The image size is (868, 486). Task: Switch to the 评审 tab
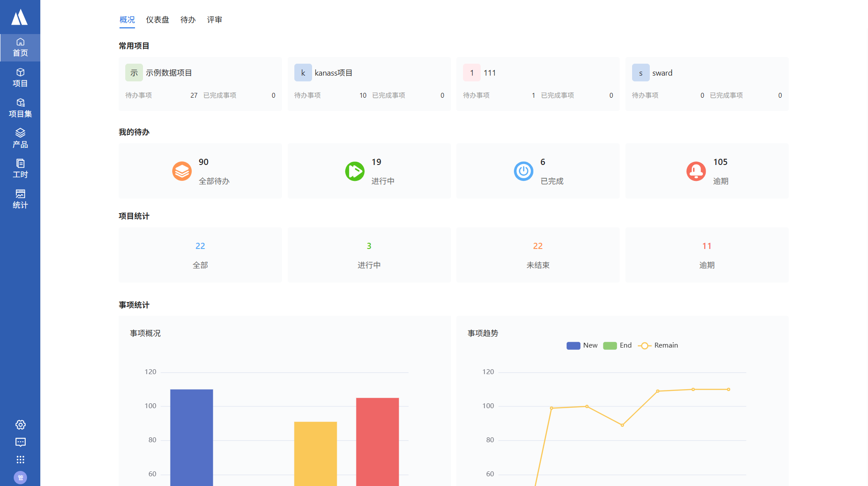[214, 20]
